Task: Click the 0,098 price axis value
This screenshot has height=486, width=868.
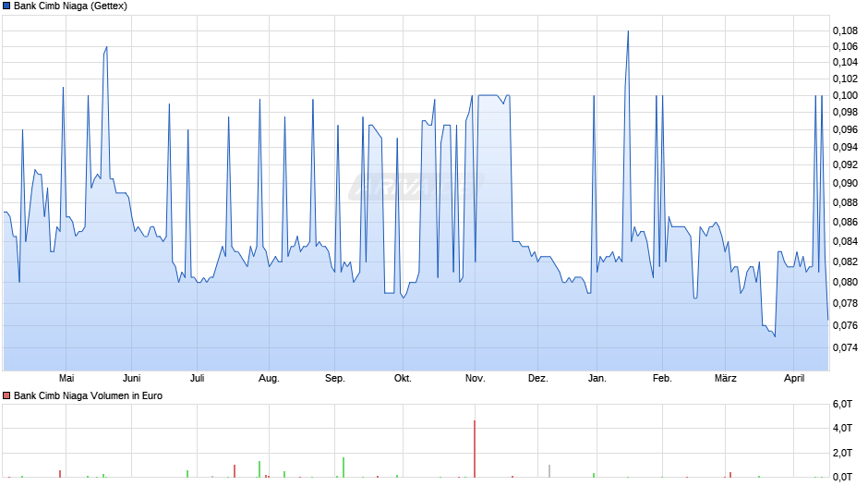Action: 845,113
